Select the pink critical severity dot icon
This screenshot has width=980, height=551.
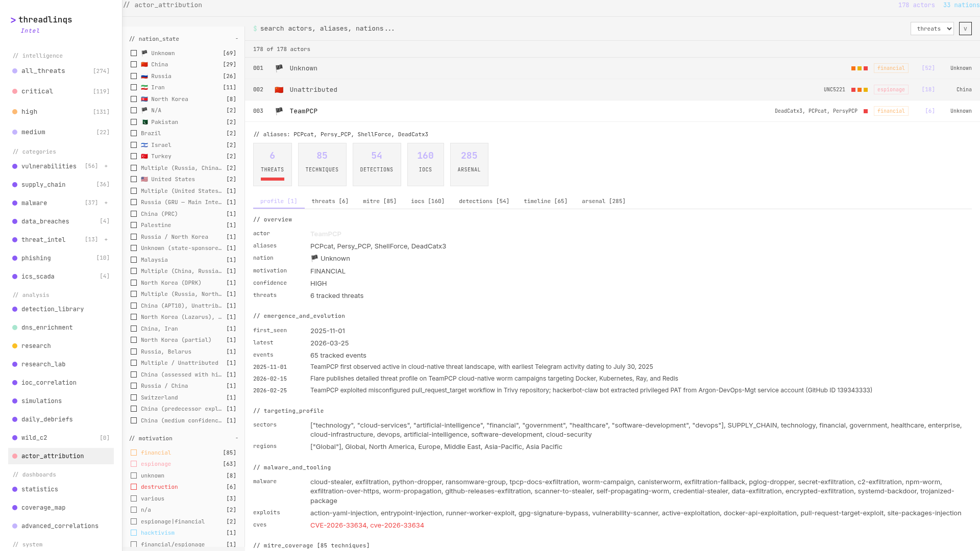click(15, 91)
